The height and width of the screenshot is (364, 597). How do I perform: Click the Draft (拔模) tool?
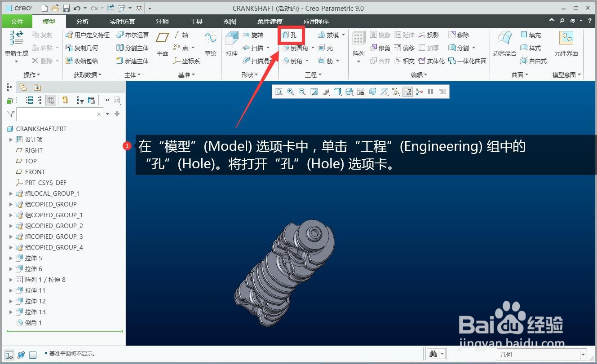point(328,35)
